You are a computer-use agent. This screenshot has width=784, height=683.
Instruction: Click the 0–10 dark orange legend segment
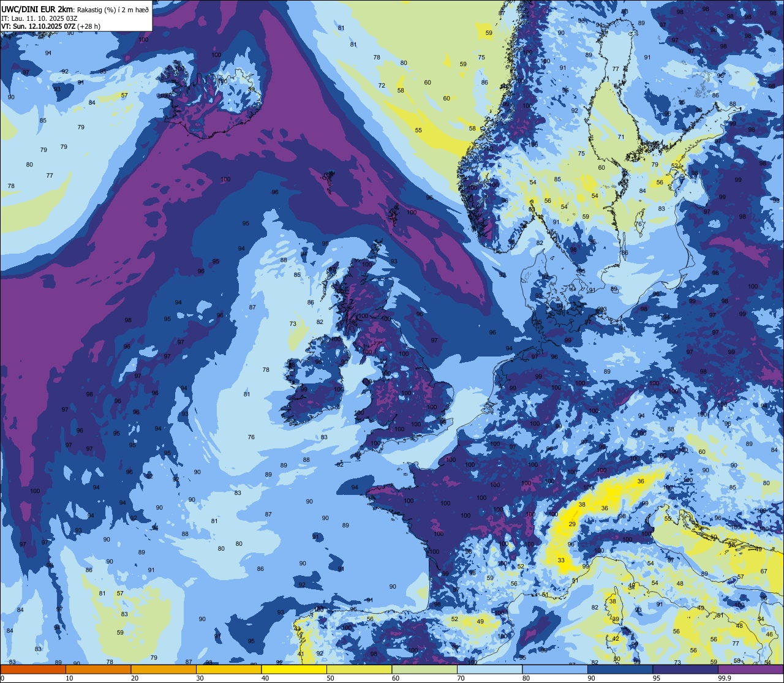tap(33, 670)
